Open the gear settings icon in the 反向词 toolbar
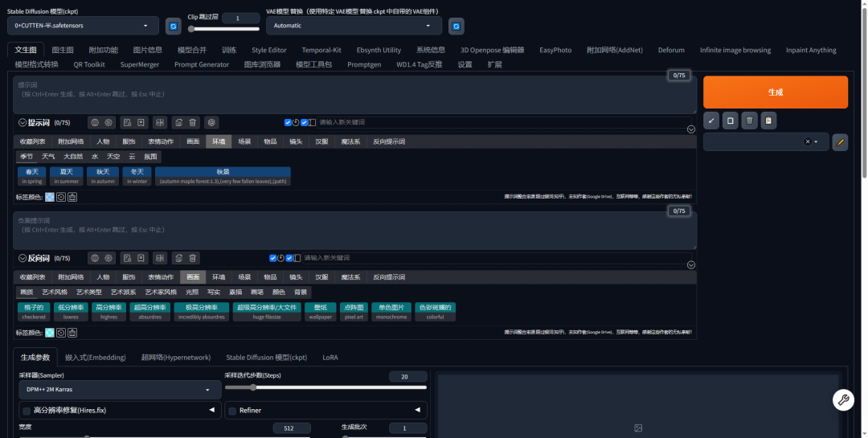Screen dimensions: 868x438 [x=108, y=258]
